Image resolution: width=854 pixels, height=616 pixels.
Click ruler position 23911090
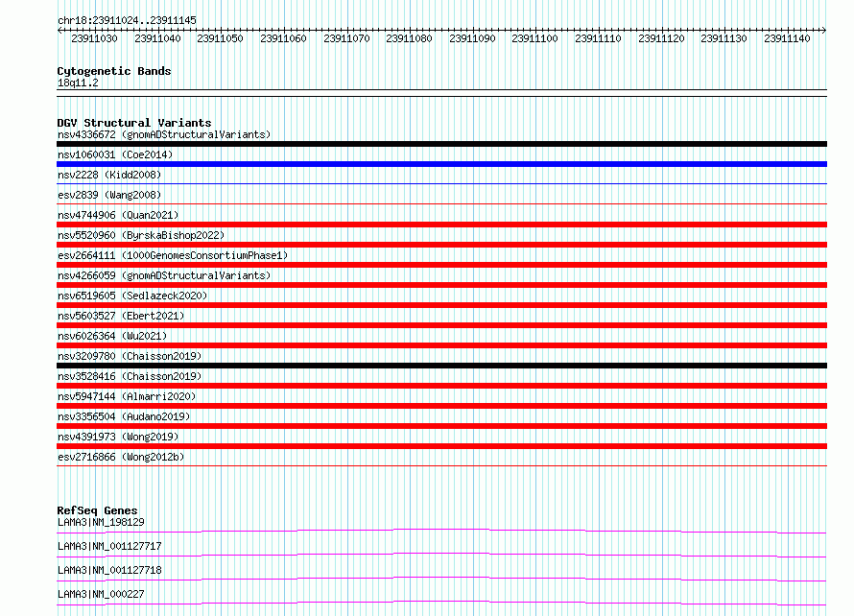pos(472,38)
